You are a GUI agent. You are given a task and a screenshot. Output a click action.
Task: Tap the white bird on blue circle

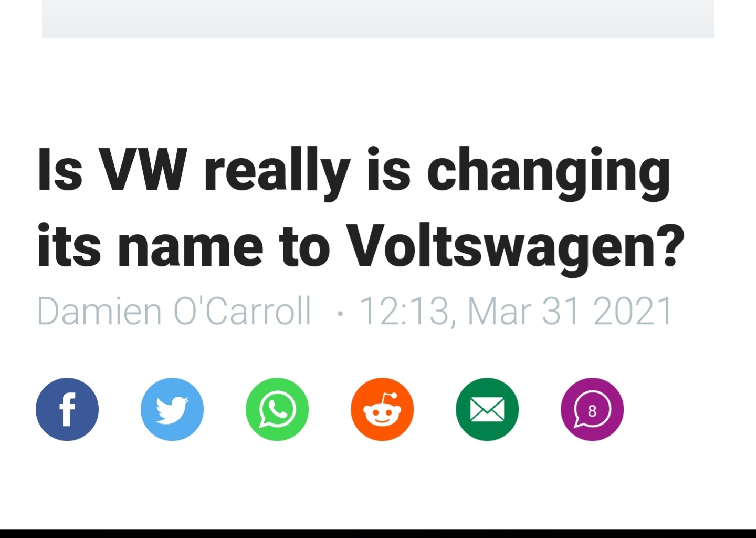(172, 410)
